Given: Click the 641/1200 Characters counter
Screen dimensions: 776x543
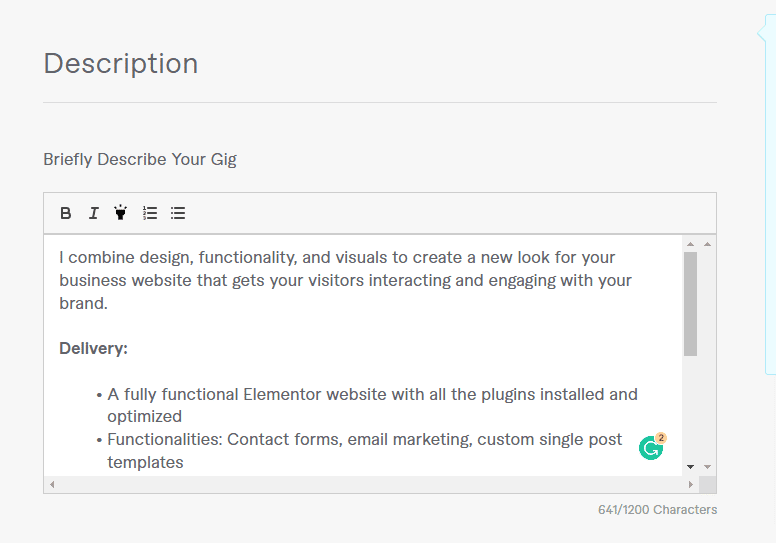Looking at the screenshot, I should click(657, 510).
